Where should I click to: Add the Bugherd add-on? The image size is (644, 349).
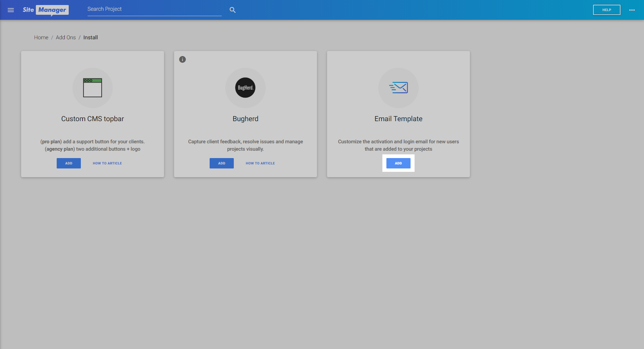pos(222,163)
